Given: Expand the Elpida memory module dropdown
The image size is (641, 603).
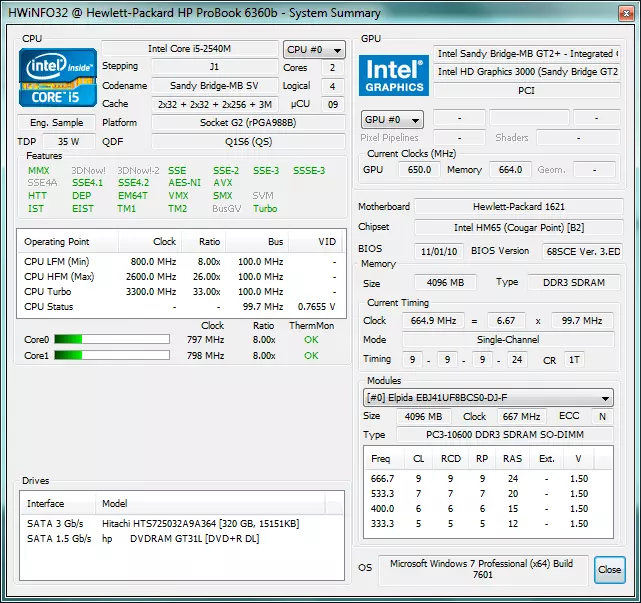Looking at the screenshot, I should pos(488,398).
